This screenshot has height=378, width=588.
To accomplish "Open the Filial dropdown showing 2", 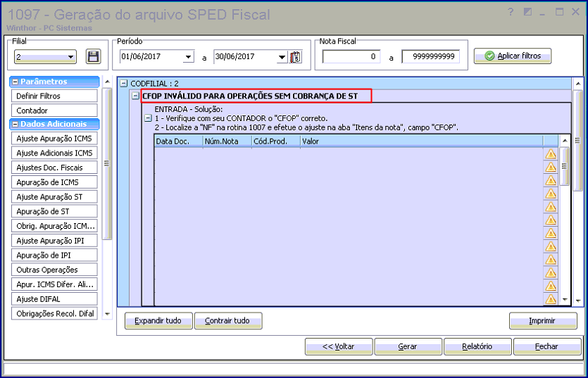I will pyautogui.click(x=70, y=57).
